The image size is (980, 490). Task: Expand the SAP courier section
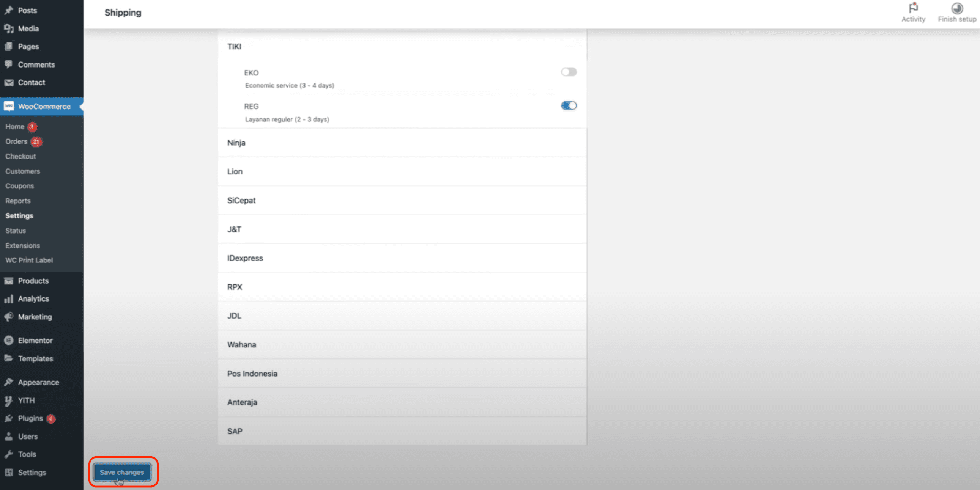pyautogui.click(x=402, y=431)
